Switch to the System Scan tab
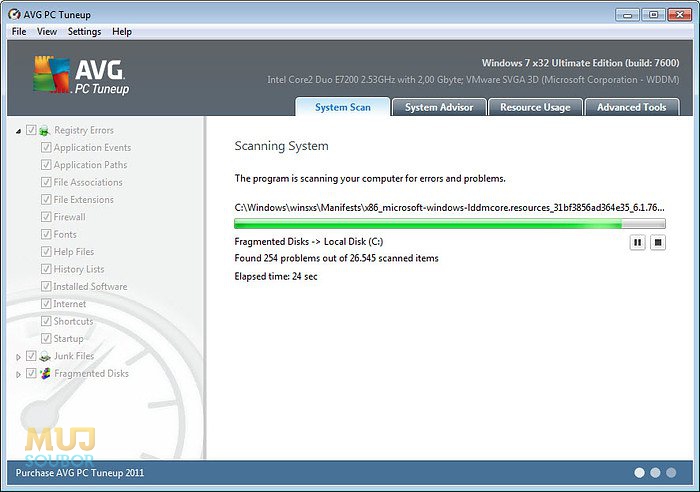The width and height of the screenshot is (700, 492). (x=342, y=107)
